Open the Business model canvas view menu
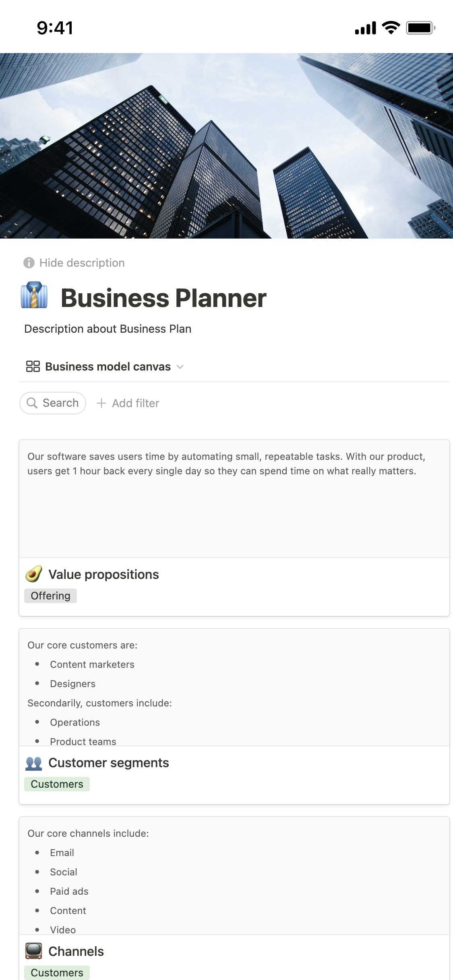Viewport: 453px width, 980px height. pyautogui.click(x=108, y=366)
